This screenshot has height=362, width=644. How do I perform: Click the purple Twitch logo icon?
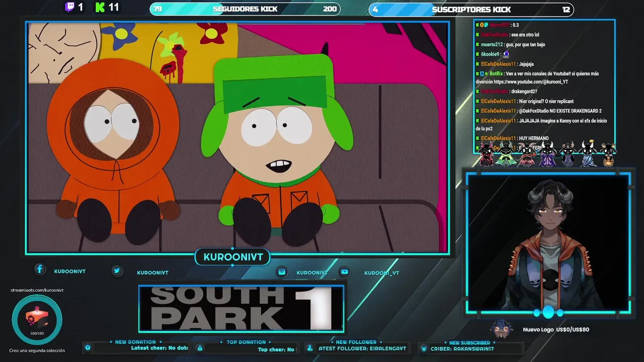tap(70, 7)
